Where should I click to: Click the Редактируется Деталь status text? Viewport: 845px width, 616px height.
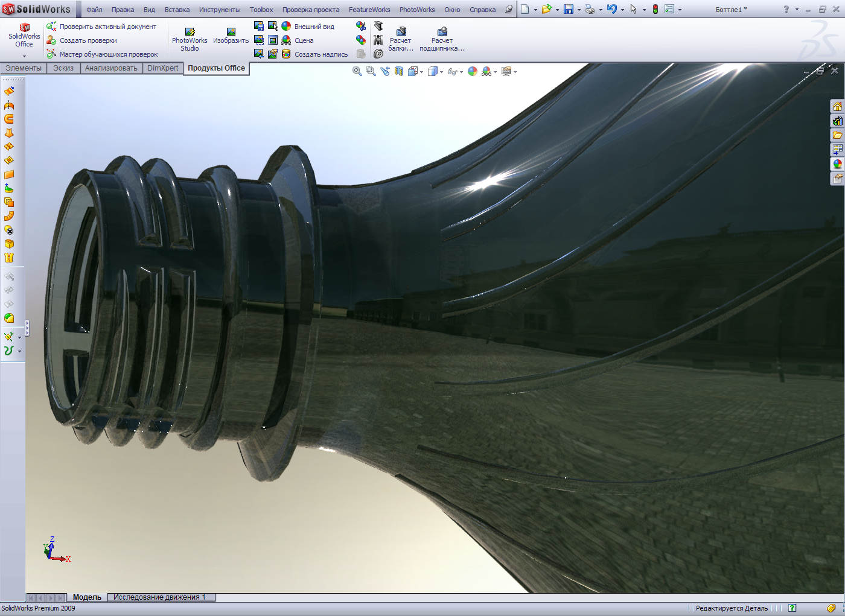point(732,608)
